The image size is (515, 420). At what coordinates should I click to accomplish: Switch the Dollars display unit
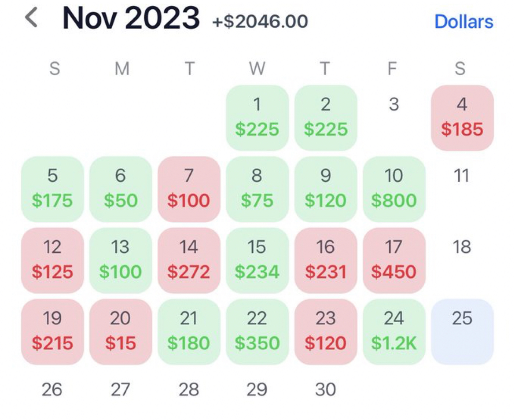click(x=463, y=21)
